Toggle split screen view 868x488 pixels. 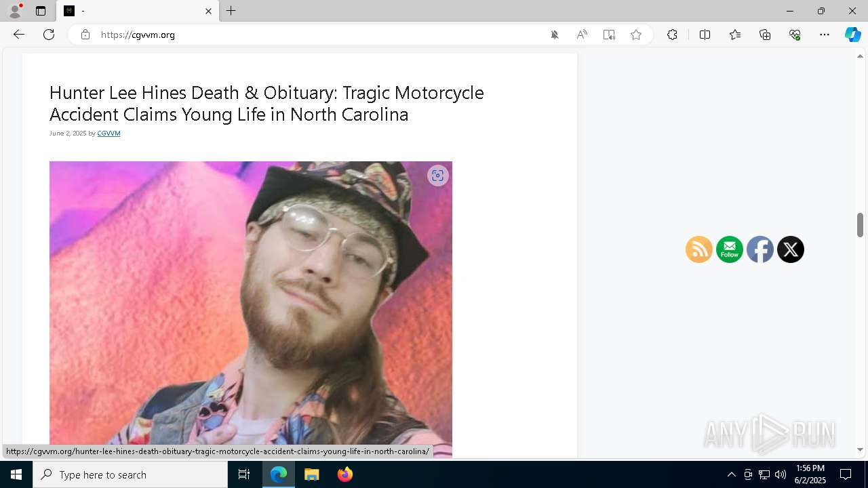(705, 35)
